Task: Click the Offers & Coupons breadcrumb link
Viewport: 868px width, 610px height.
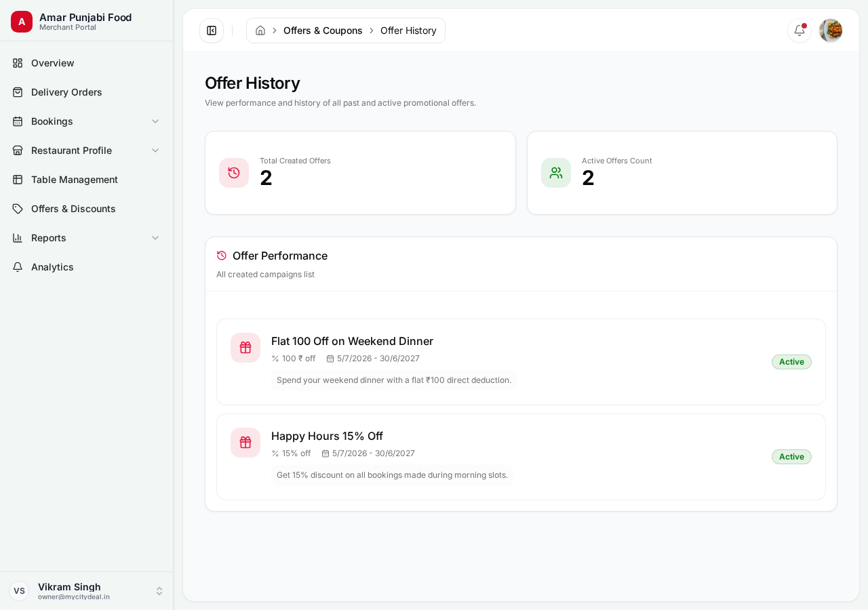Action: (x=323, y=30)
